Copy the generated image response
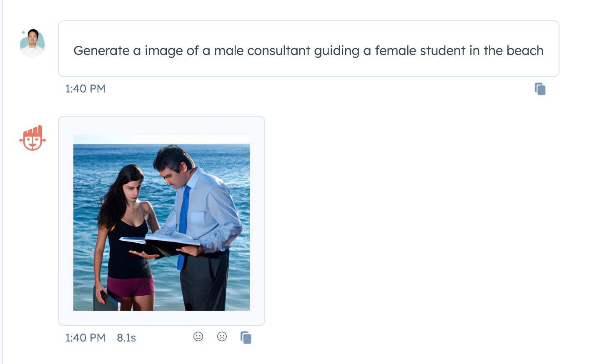The width and height of the screenshot is (597, 364). [x=246, y=337]
